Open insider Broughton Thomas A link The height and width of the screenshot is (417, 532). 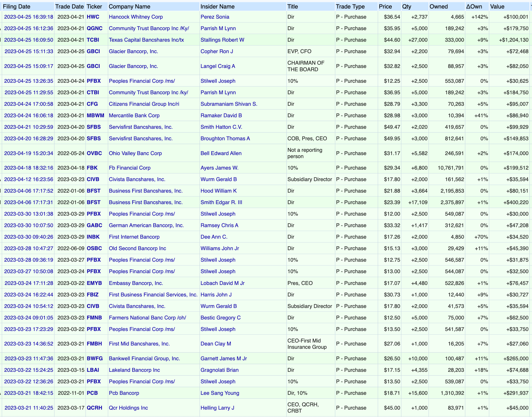(x=225, y=139)
